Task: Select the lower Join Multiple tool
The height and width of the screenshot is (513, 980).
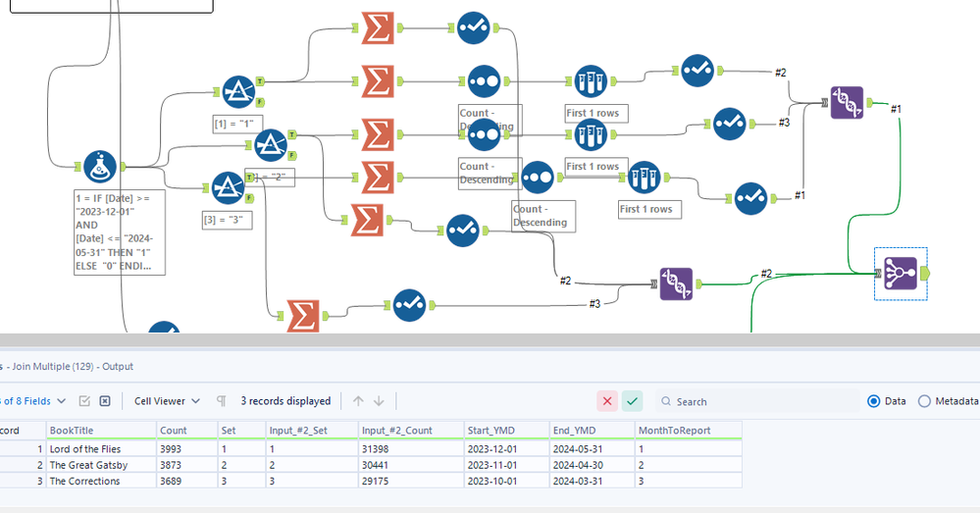Action: click(x=676, y=284)
